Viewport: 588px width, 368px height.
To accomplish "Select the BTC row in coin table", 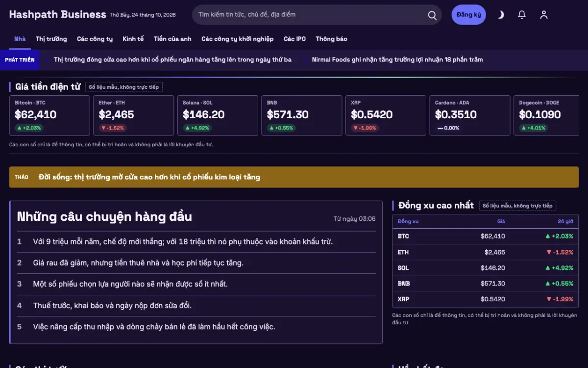I will tap(486, 236).
